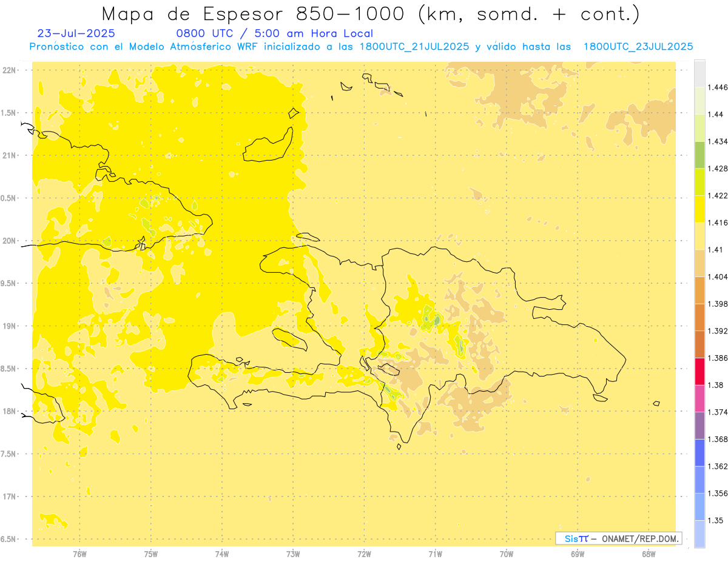Select the date text '23-Jul-2025'
The image size is (728, 562).
[76, 33]
